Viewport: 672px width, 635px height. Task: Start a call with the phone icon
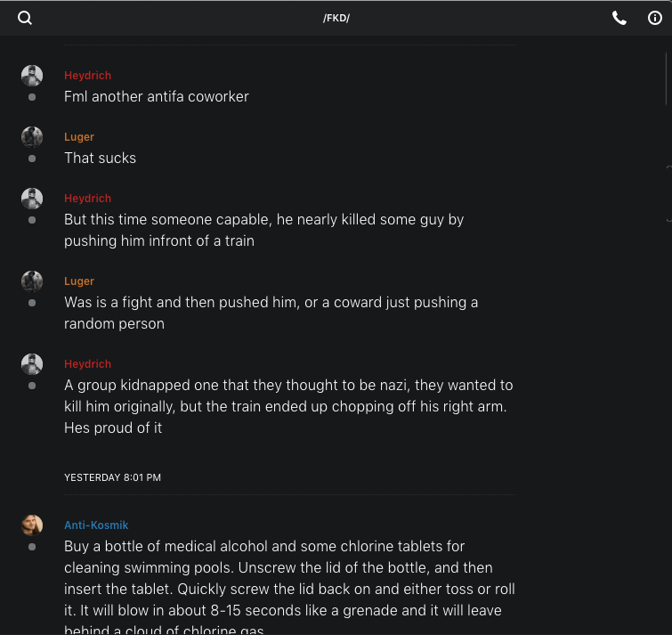(x=619, y=18)
